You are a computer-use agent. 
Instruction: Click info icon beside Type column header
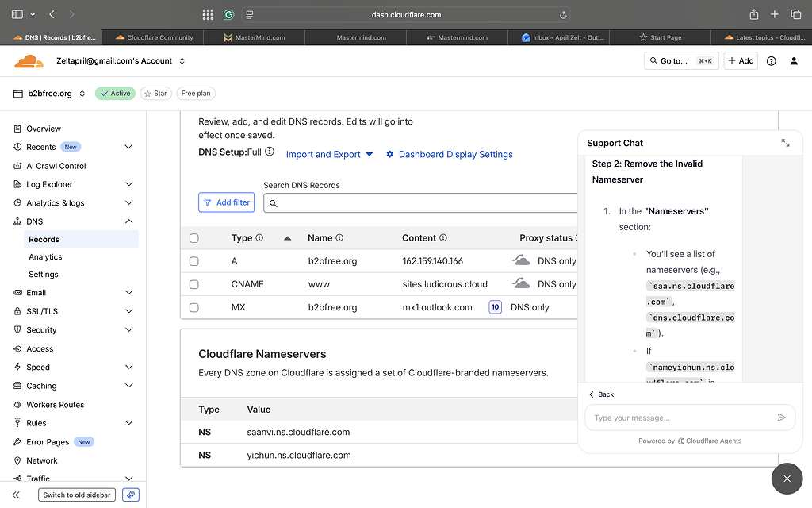(259, 238)
